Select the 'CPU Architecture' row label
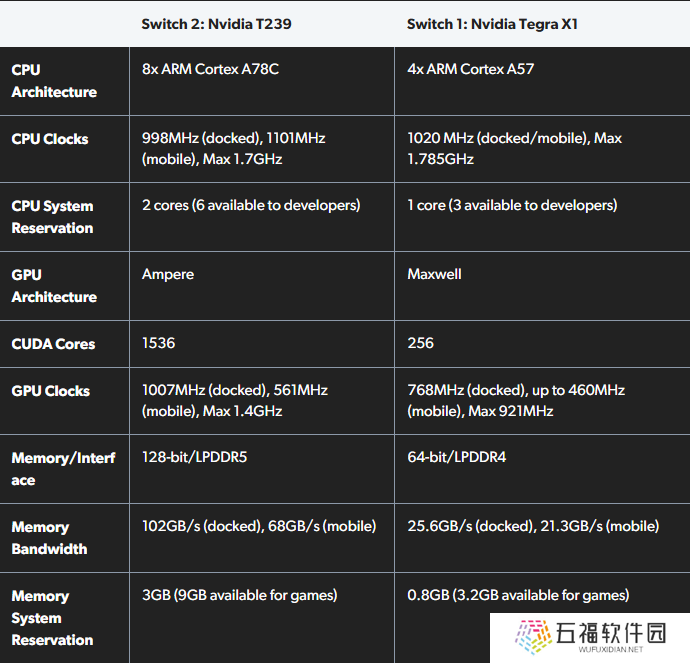This screenshot has height=663, width=690. [x=54, y=81]
